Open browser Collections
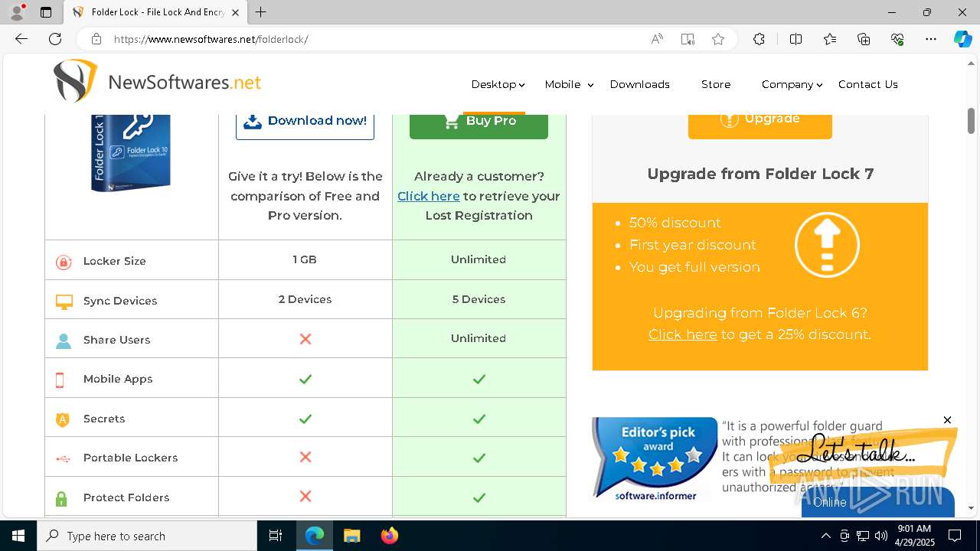 (x=864, y=39)
